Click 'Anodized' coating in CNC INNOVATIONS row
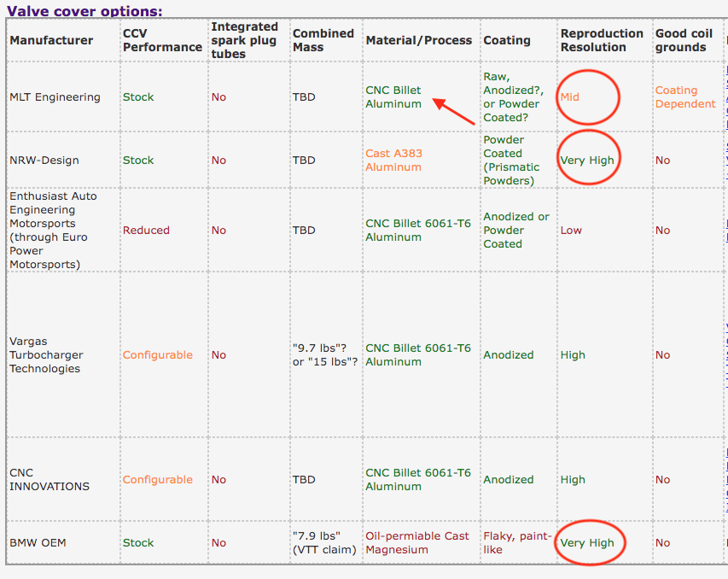 pyautogui.click(x=509, y=480)
